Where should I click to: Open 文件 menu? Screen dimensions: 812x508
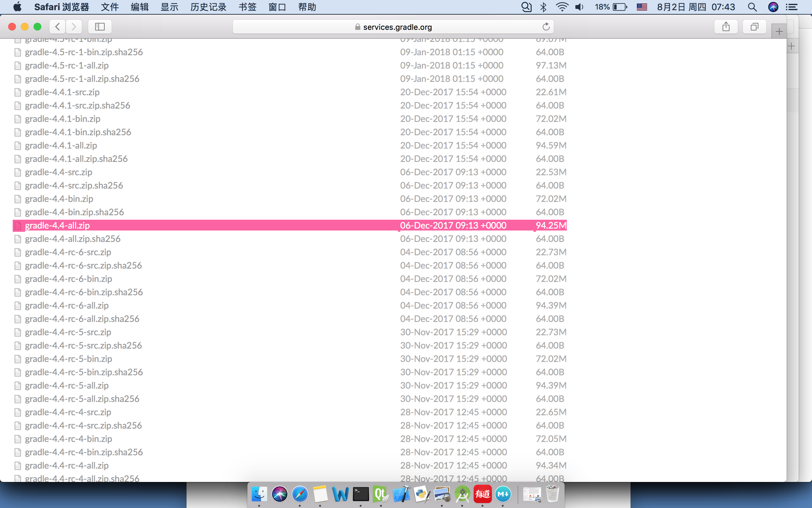click(110, 7)
